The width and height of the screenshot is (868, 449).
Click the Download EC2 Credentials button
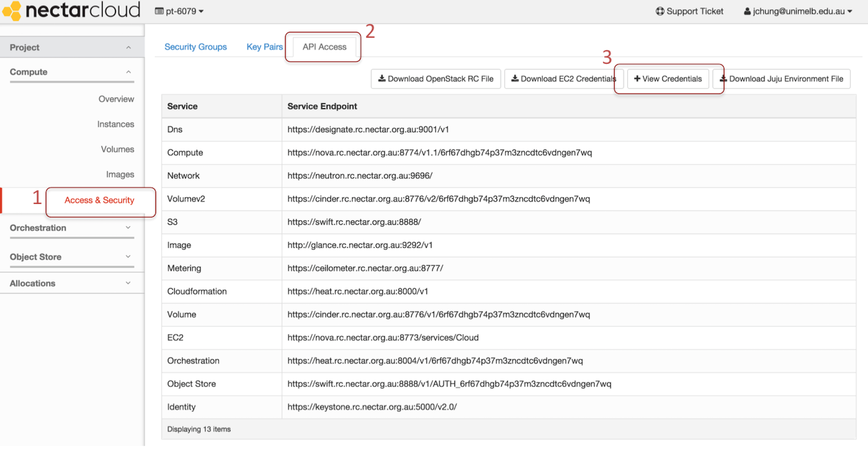click(x=564, y=79)
